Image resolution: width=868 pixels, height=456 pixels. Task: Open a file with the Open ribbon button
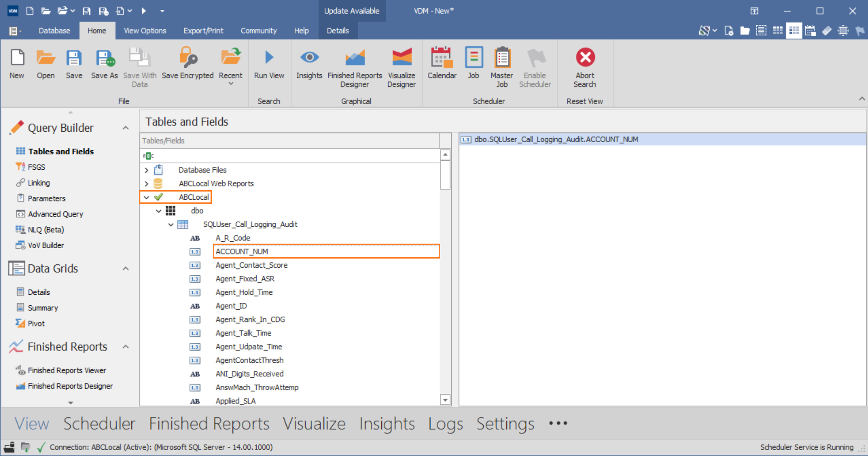(x=46, y=65)
